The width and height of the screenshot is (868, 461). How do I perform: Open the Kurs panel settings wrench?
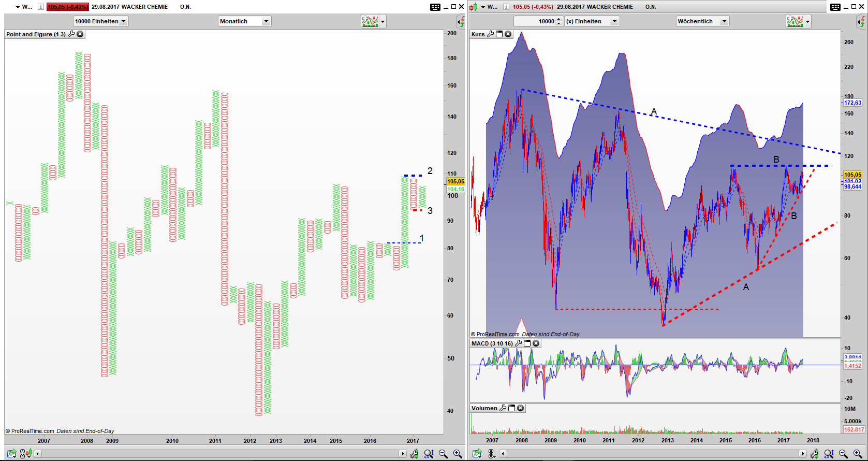(490, 34)
